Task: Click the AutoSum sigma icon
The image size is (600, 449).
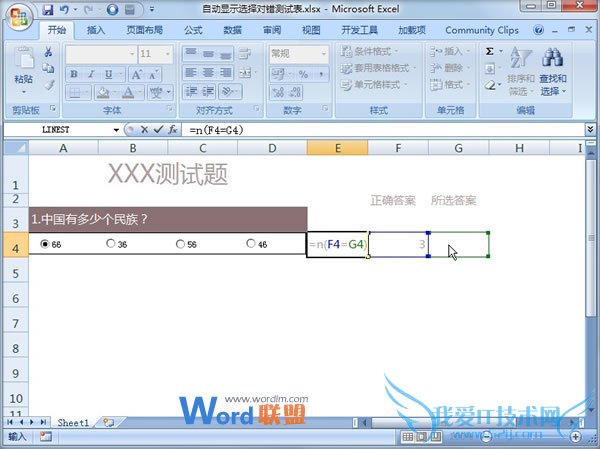Action: tap(489, 51)
